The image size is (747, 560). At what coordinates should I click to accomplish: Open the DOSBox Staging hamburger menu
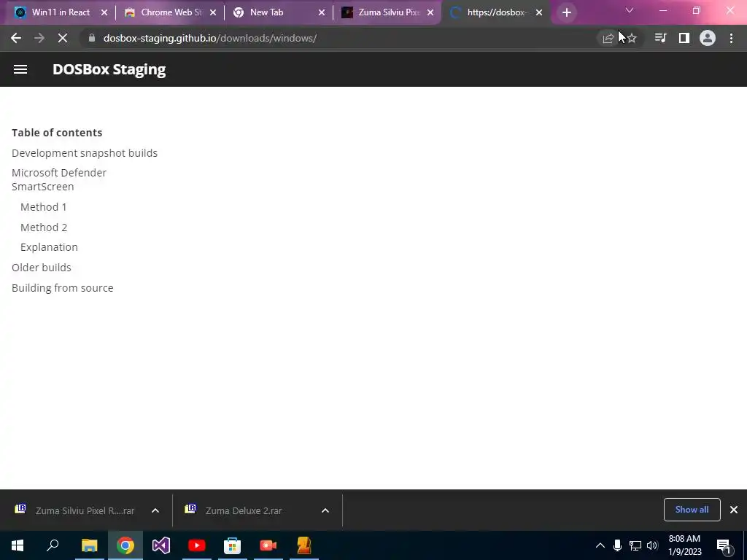[x=20, y=69]
